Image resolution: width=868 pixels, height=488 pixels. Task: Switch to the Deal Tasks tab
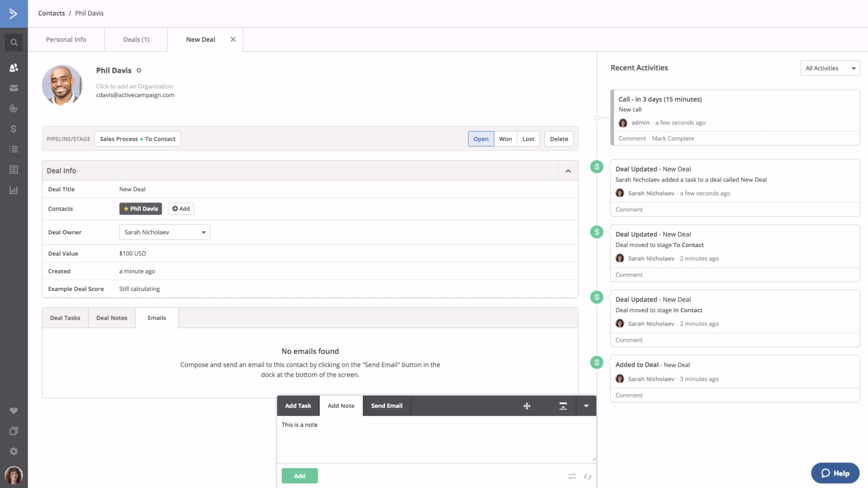(x=64, y=317)
